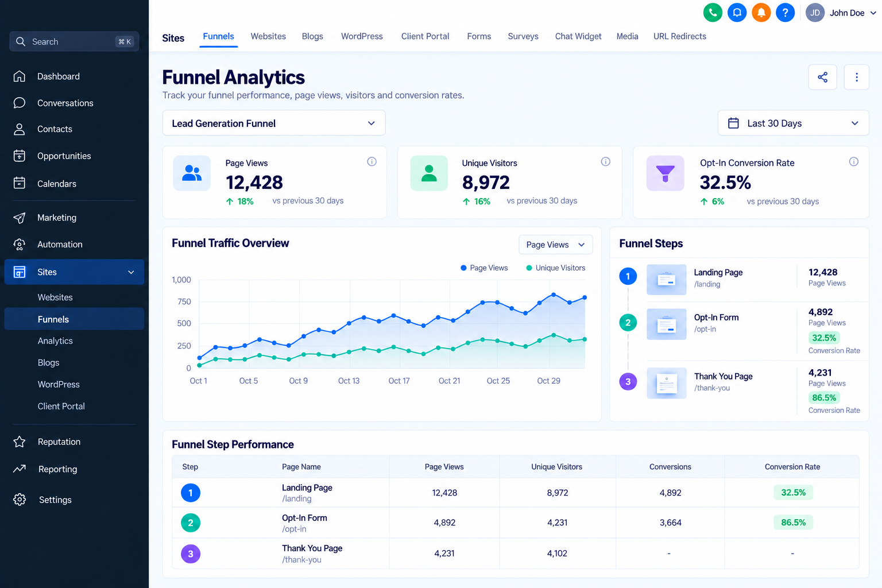Viewport: 882px width, 588px height.
Task: Switch to the WordPress top tab
Action: coord(362,36)
